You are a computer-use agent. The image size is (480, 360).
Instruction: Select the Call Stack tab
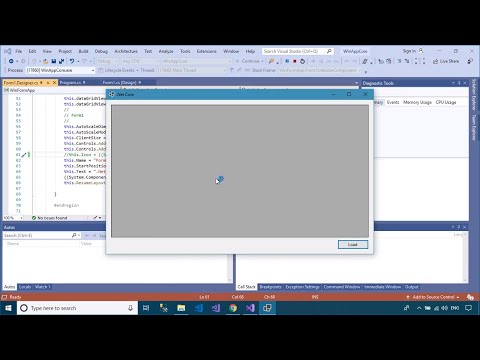(246, 287)
